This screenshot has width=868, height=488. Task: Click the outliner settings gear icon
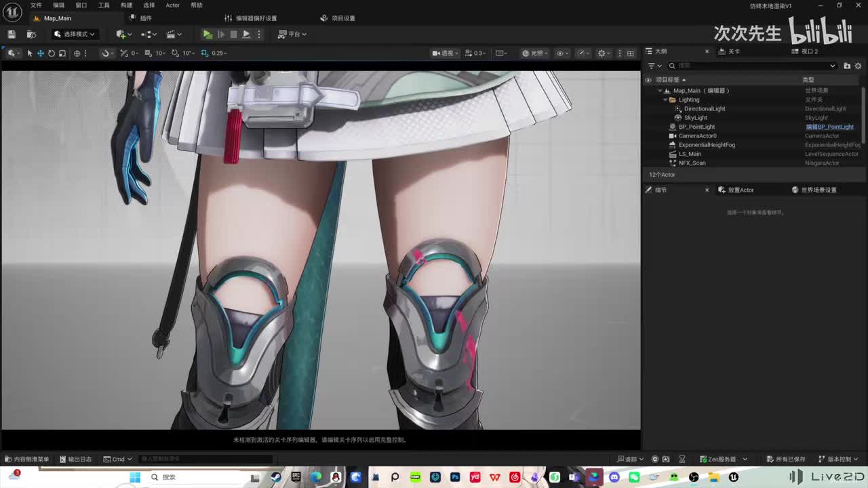[858, 66]
